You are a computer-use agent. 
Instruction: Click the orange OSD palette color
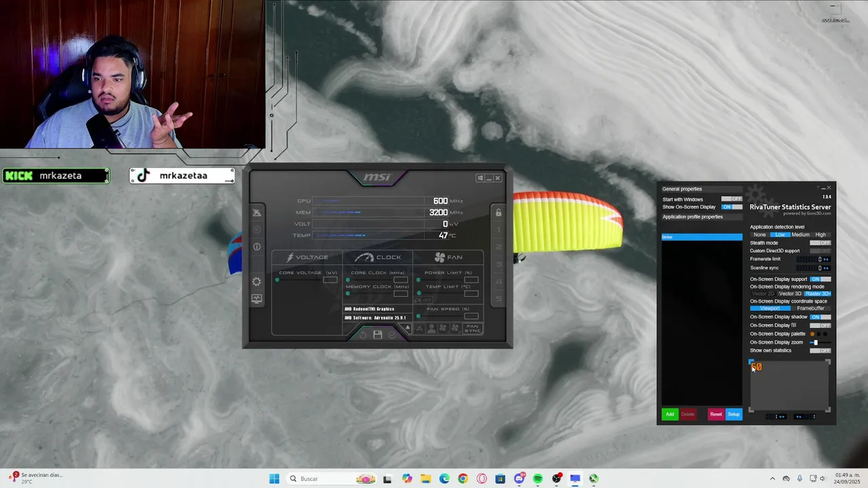click(812, 334)
